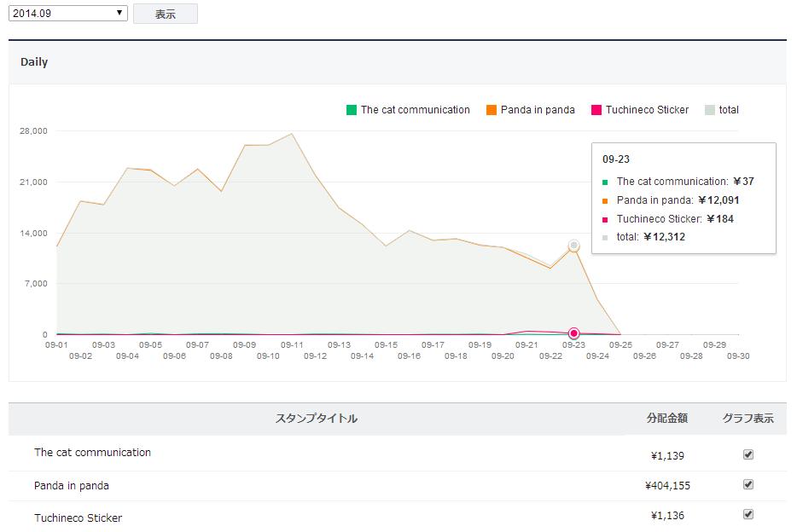Select the Panda in panda table row
This screenshot has height=532, width=797.
click(72, 486)
